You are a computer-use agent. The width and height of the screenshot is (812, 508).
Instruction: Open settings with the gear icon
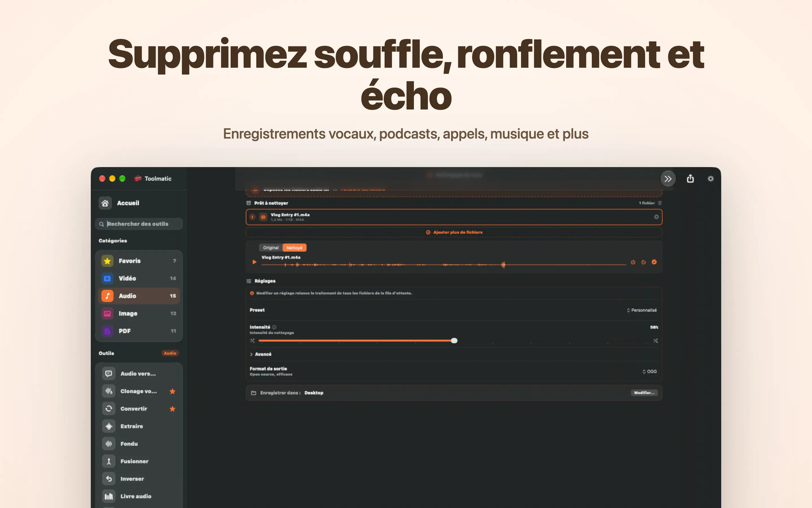(711, 178)
